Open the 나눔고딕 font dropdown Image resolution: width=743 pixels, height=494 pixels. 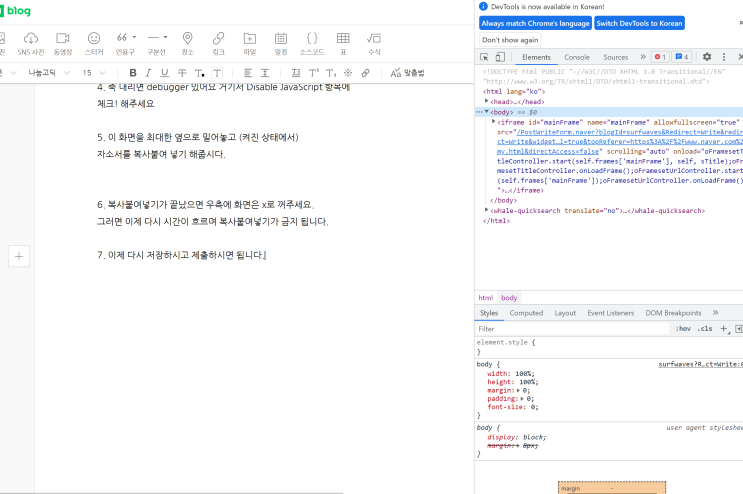49,72
